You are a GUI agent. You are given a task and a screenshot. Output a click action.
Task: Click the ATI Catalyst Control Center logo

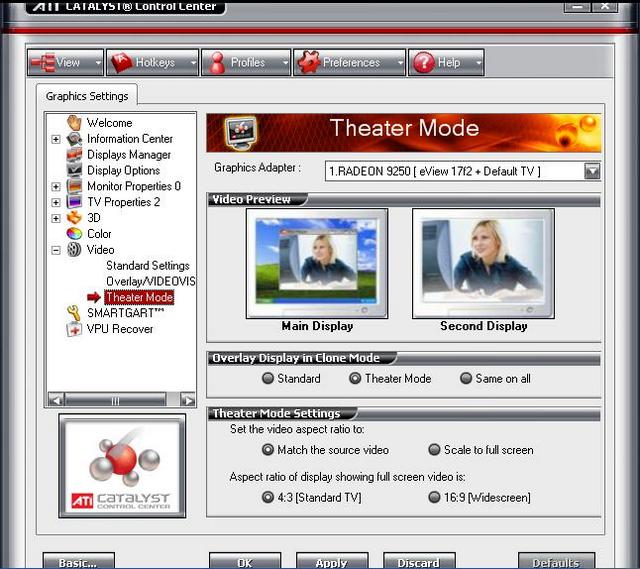(122, 466)
